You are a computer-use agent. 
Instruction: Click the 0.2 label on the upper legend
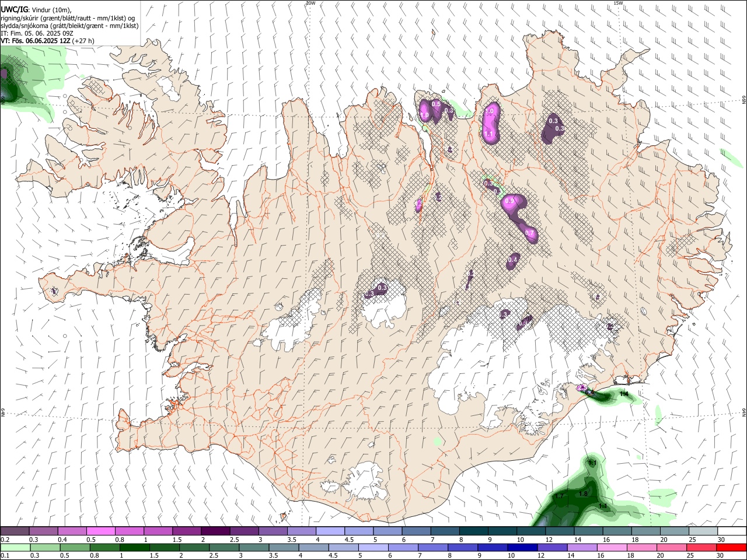point(5,540)
